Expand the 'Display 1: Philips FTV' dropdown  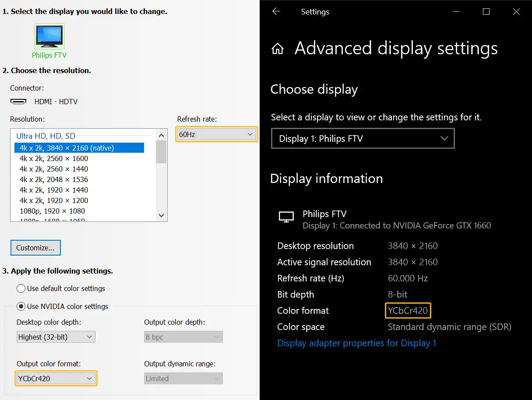[363, 139]
